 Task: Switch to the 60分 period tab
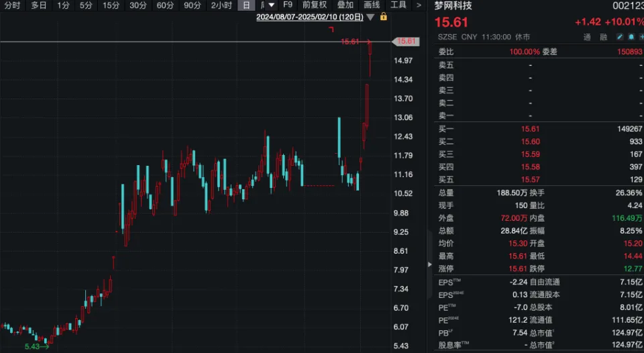[x=165, y=5]
